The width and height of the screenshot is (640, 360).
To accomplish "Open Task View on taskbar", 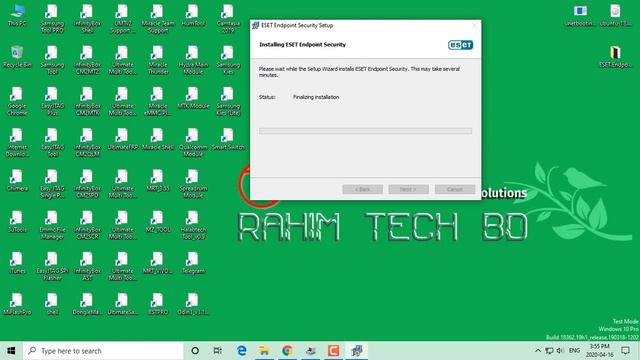I will coord(218,351).
